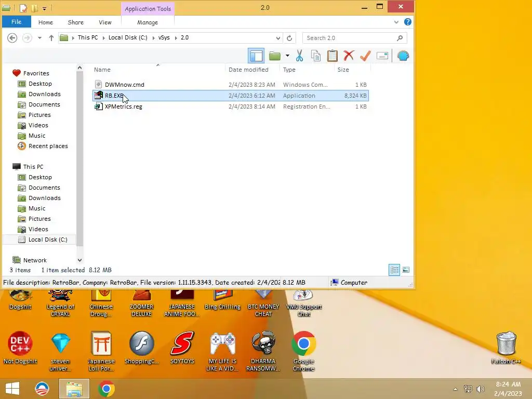Click the network tray icon
532x399 pixels.
pos(468,389)
